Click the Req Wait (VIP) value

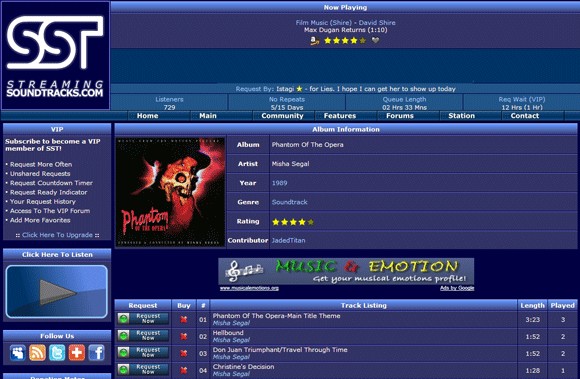coord(522,107)
